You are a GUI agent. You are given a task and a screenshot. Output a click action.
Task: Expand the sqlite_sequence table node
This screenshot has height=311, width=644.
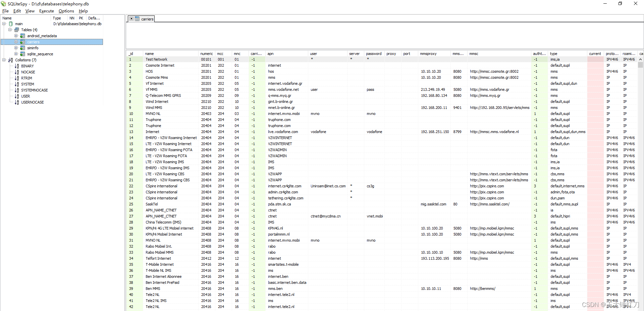pyautogui.click(x=16, y=54)
